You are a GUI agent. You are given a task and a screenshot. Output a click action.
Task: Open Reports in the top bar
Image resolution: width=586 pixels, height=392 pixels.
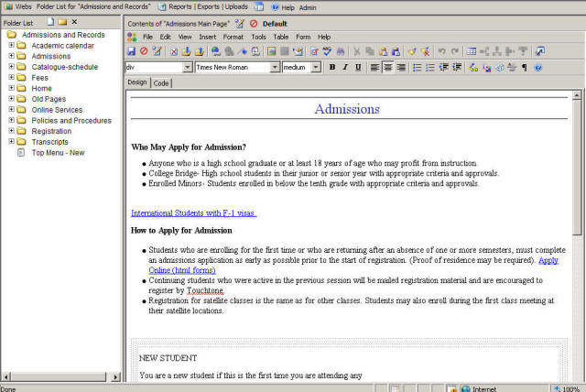179,6
